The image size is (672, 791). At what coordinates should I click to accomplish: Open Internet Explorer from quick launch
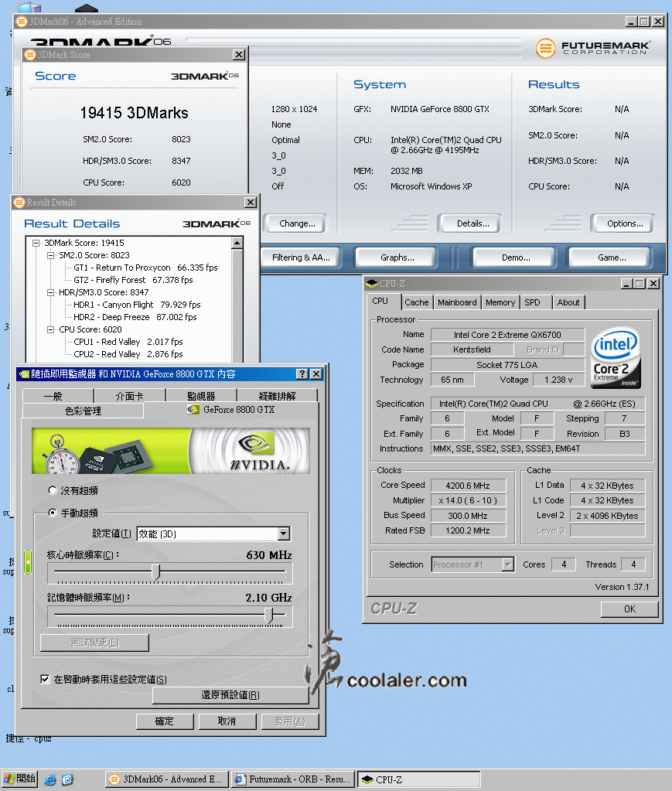[50, 780]
